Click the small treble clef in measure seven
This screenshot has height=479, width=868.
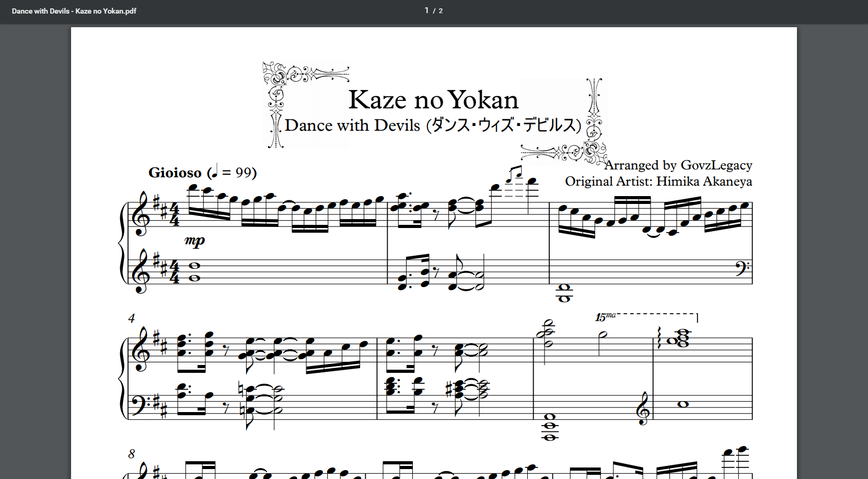click(x=643, y=408)
